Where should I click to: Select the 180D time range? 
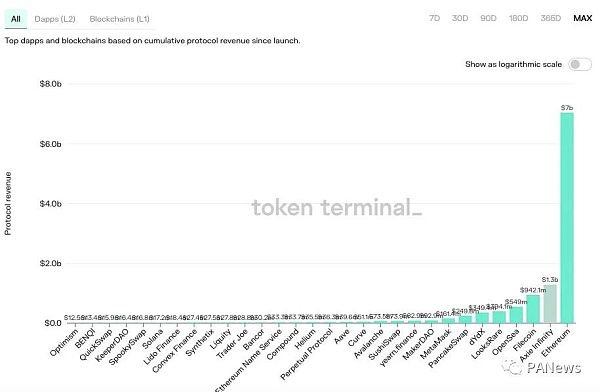[518, 18]
